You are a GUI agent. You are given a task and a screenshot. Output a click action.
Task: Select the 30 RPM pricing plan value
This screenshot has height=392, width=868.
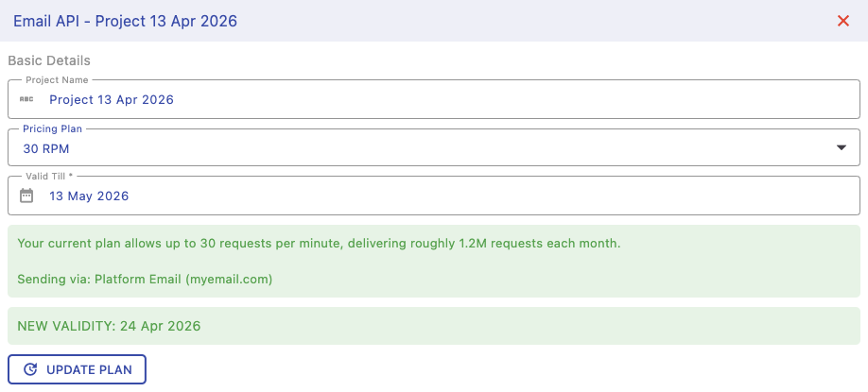pyautogui.click(x=46, y=148)
